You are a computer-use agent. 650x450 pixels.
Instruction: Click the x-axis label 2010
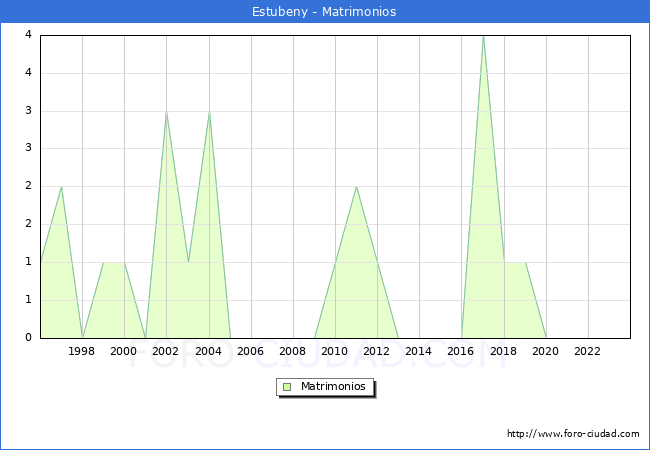pos(335,351)
